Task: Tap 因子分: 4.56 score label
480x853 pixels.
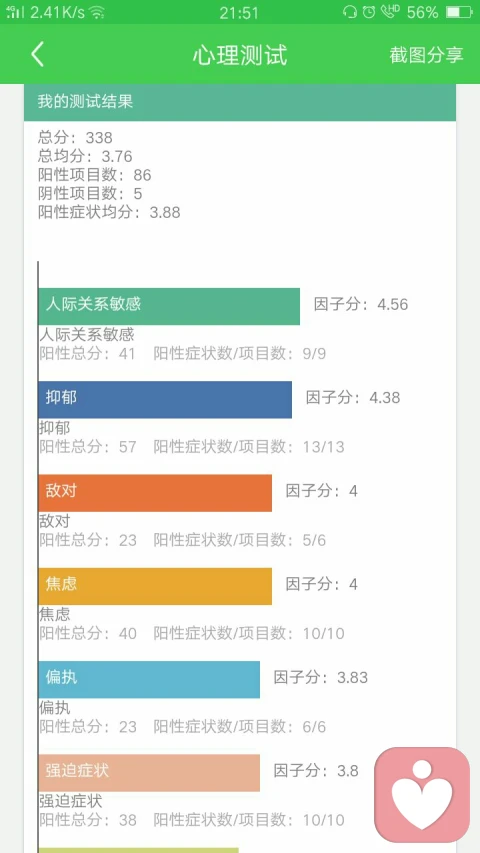Action: click(361, 304)
